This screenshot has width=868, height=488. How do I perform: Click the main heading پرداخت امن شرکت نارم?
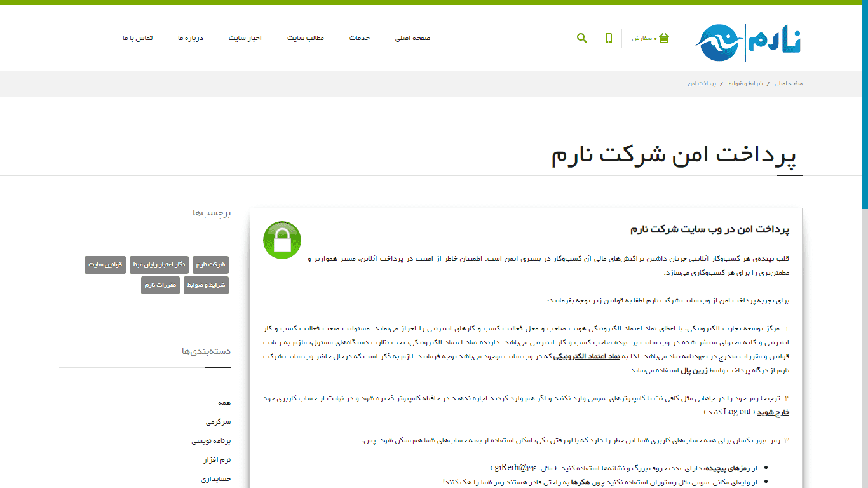[x=674, y=157]
